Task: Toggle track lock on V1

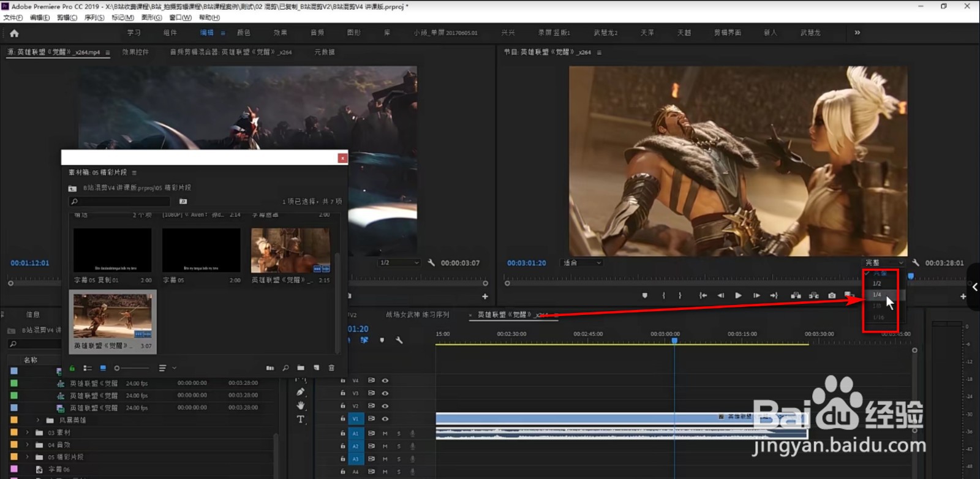Action: (342, 419)
